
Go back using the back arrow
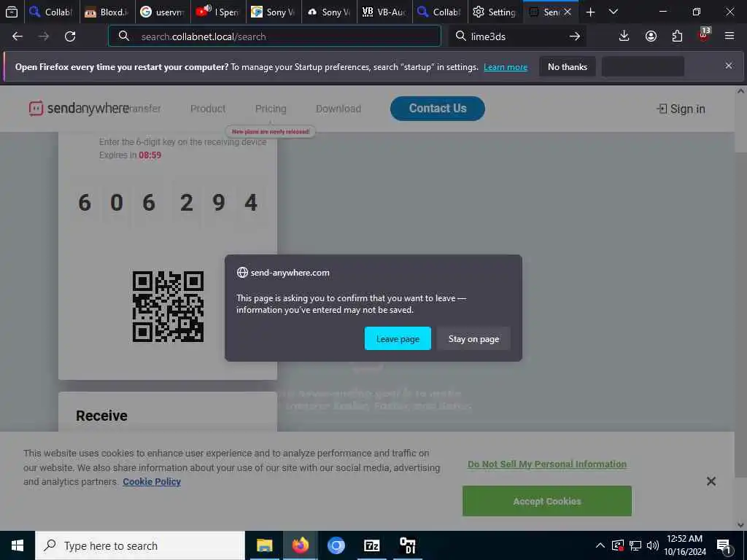tap(18, 36)
